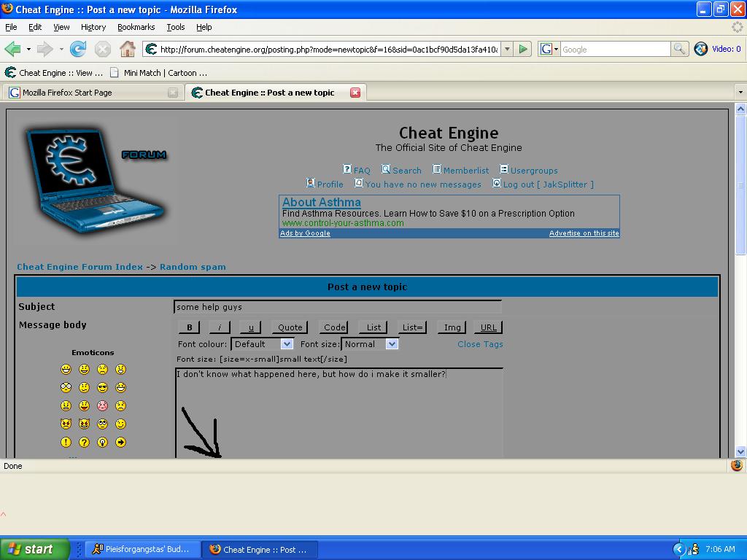Insert the shocked wide-eyed emoticon

point(66,388)
